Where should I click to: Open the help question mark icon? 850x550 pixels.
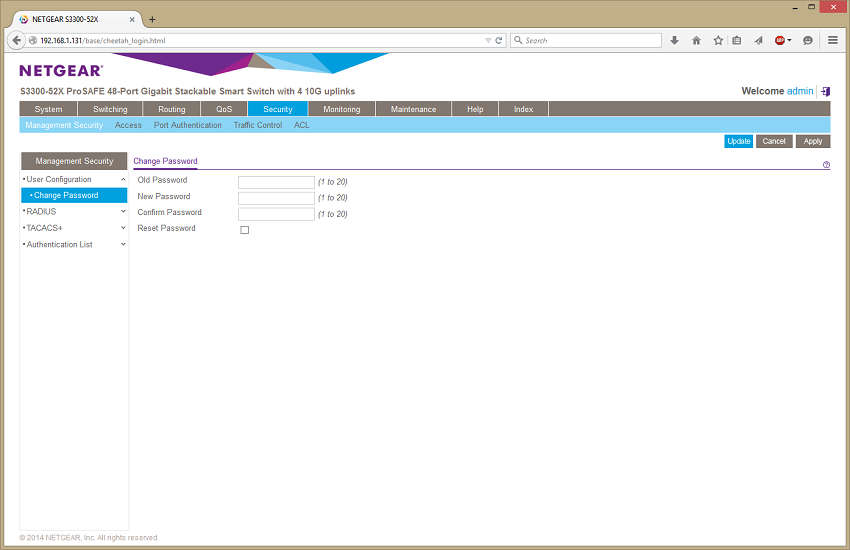pos(826,165)
